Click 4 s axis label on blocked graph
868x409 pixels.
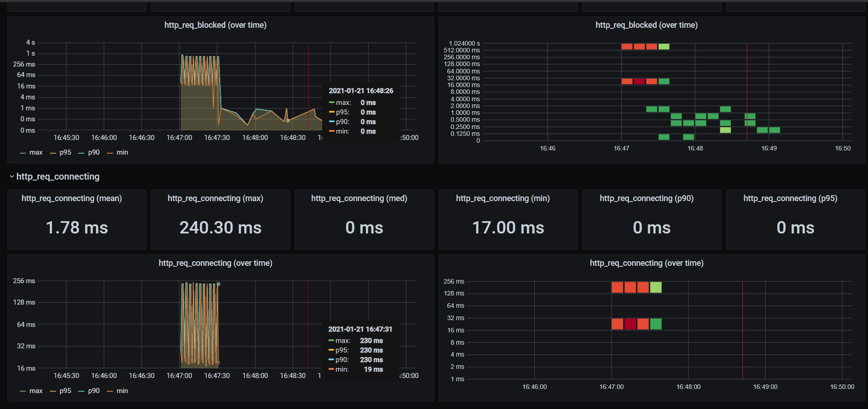point(30,42)
